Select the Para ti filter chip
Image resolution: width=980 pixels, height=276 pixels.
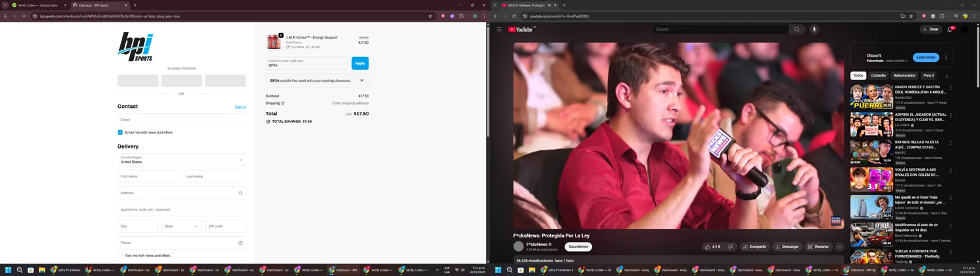coord(928,76)
